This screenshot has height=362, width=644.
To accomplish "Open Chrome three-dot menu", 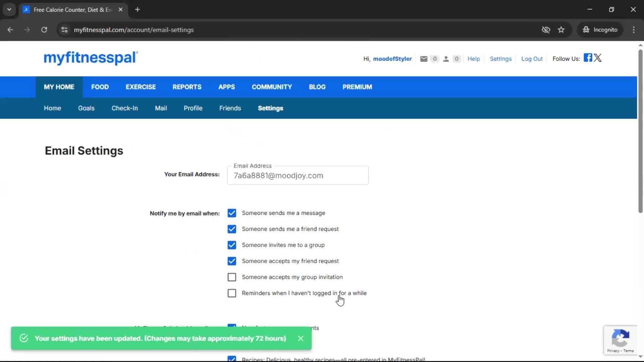I will pos(634,30).
